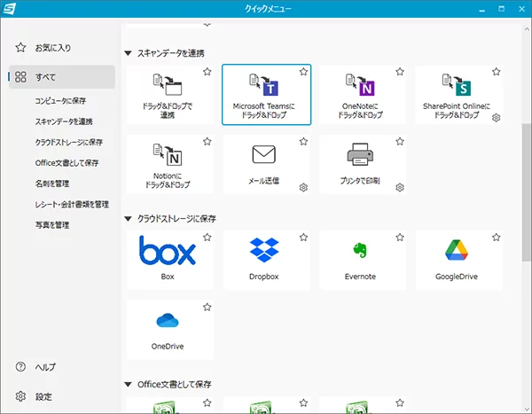Screen dimensions: 532x414
Task: Toggle favorite star on SharePoint Online tile
Action: tap(496, 72)
